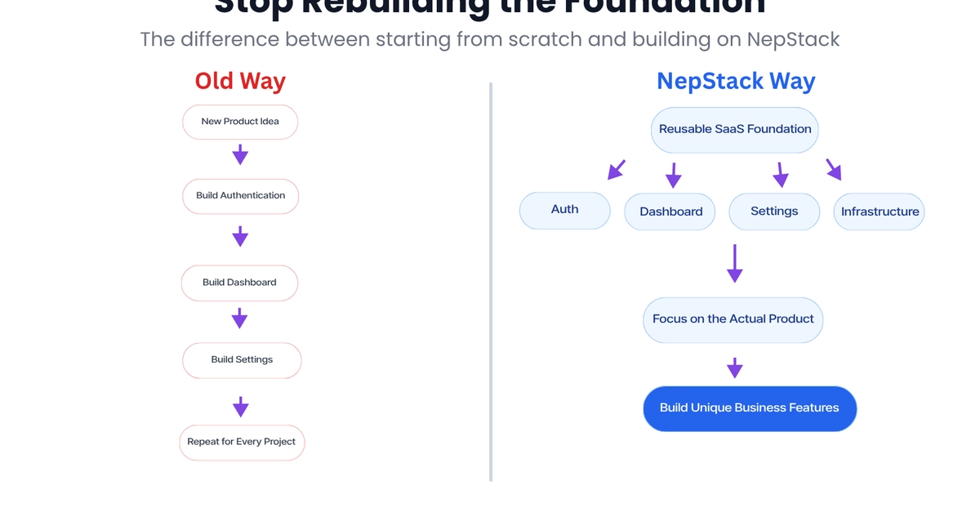
Task: Click the Dashboard pill
Action: [x=670, y=211]
